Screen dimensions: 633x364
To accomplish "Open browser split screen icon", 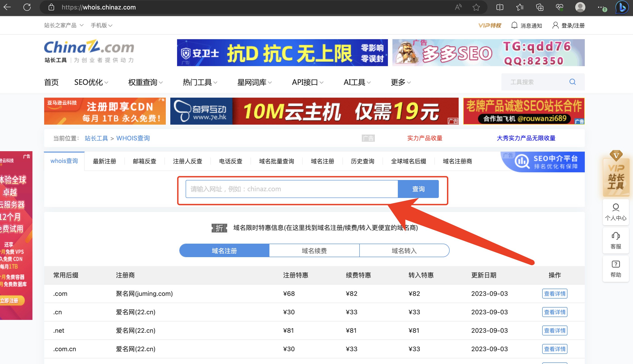I will coord(500,7).
